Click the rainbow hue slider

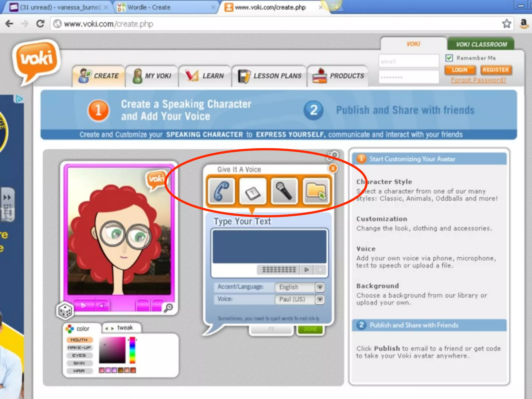coord(132,350)
